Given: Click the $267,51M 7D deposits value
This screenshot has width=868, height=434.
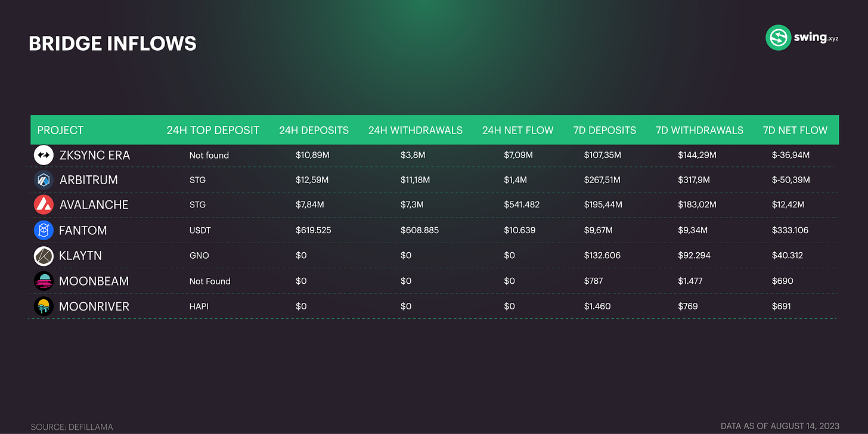Looking at the screenshot, I should click(602, 179).
